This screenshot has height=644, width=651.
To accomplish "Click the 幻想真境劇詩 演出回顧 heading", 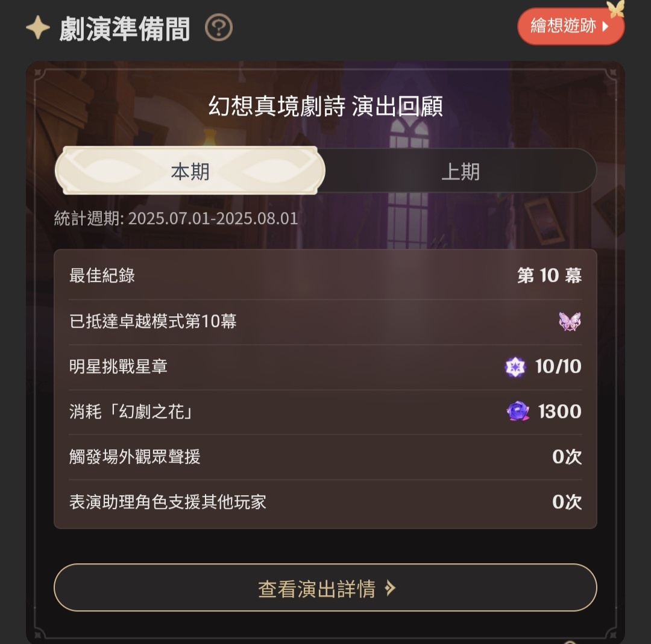I will pos(325,106).
